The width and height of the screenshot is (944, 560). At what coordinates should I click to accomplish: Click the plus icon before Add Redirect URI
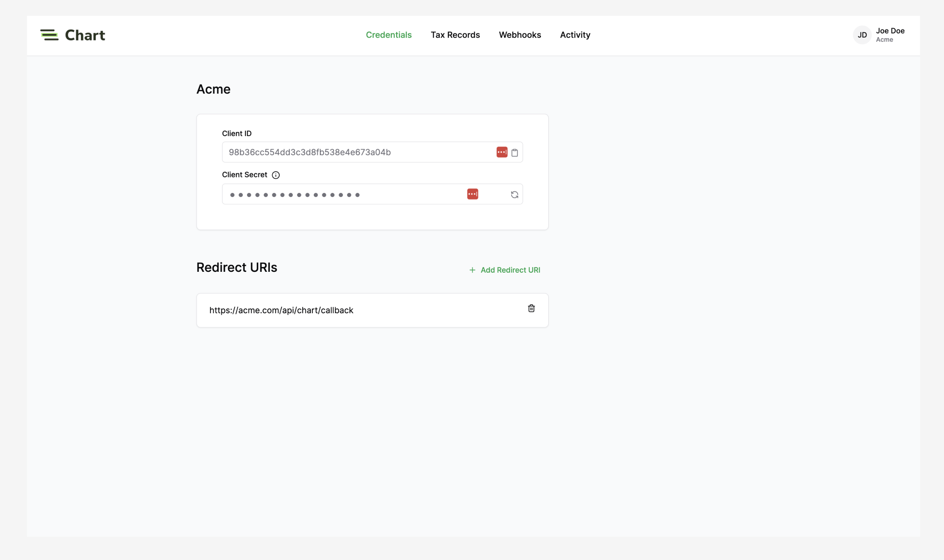472,270
